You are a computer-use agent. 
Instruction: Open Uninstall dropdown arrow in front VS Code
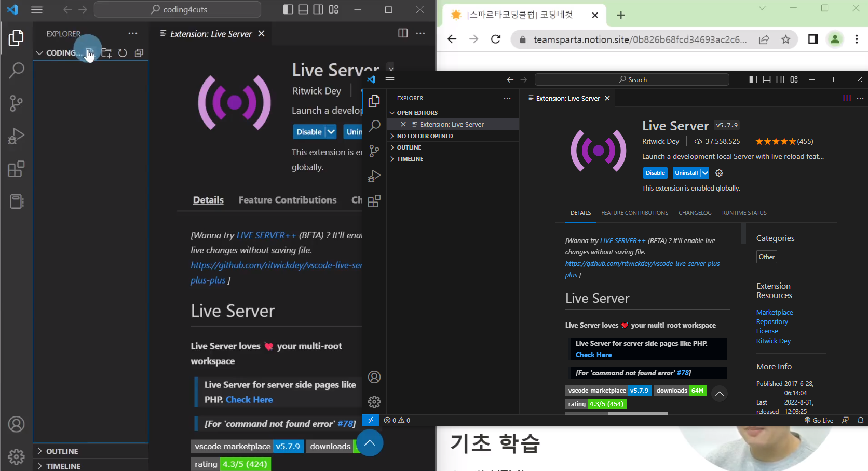[x=705, y=173]
